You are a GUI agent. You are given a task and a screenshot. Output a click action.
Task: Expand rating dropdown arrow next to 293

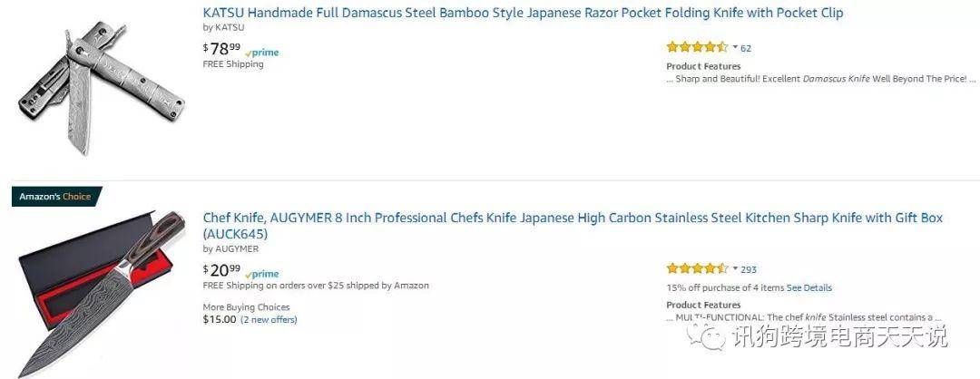(x=735, y=269)
